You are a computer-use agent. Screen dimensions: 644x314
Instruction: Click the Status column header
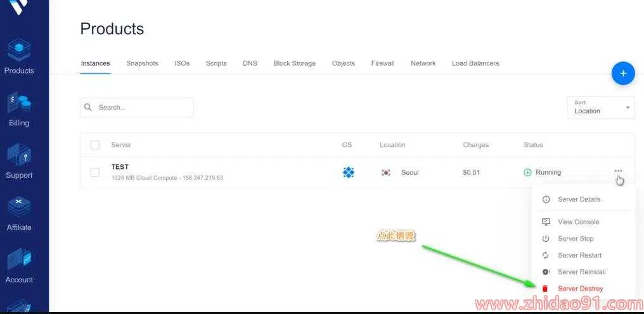(x=533, y=145)
